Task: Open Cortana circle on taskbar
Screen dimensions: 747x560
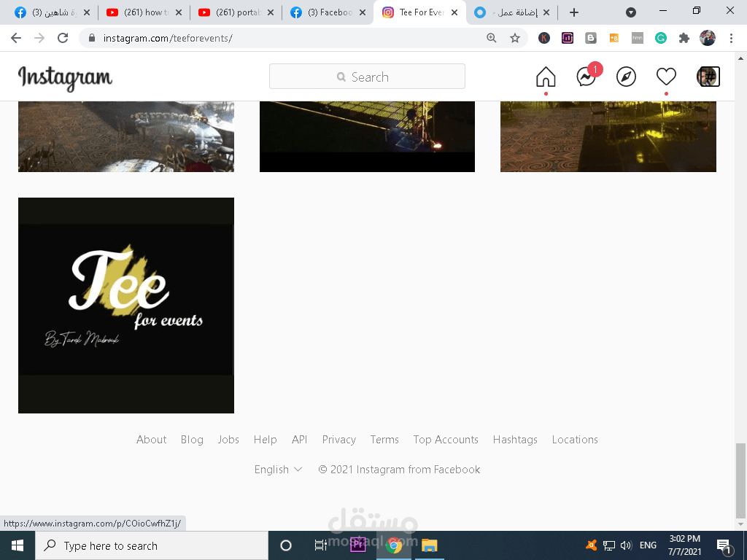Action: pyautogui.click(x=286, y=545)
